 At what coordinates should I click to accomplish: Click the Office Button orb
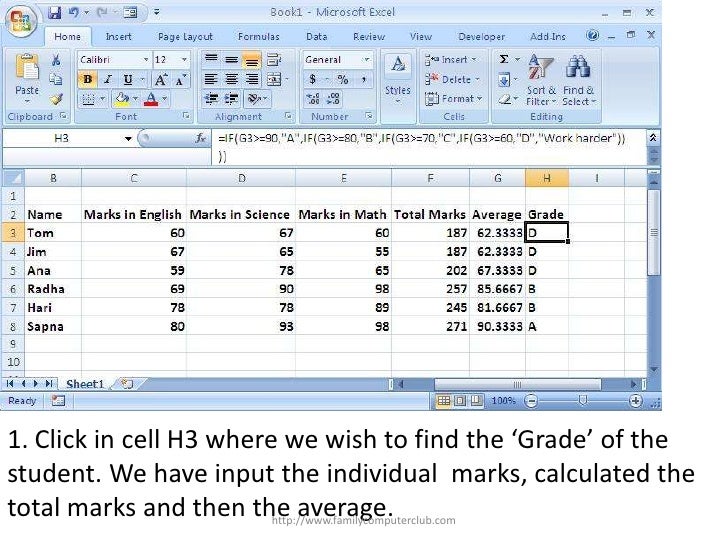pyautogui.click(x=21, y=21)
